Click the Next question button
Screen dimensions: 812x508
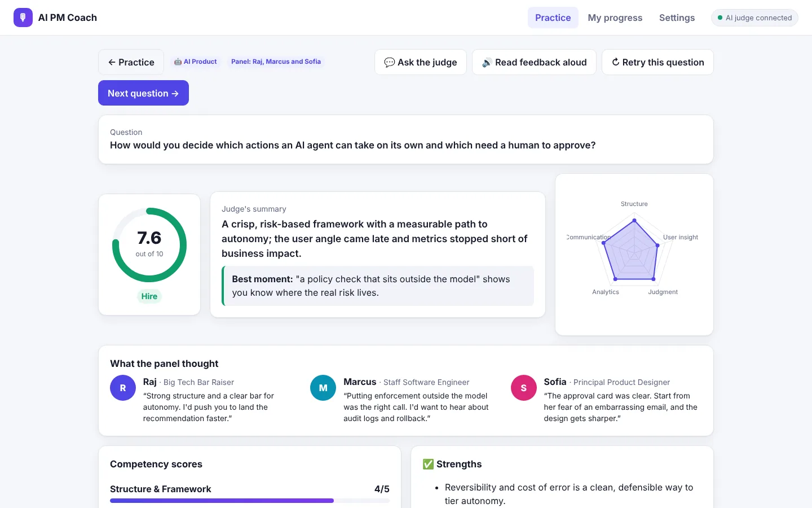(x=143, y=93)
